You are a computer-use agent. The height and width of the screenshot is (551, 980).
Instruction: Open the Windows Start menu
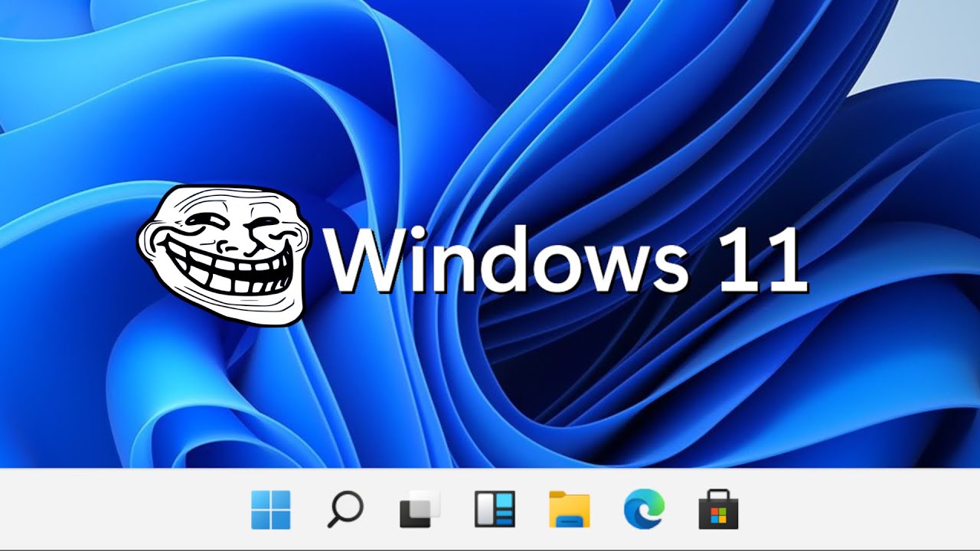coord(271,510)
